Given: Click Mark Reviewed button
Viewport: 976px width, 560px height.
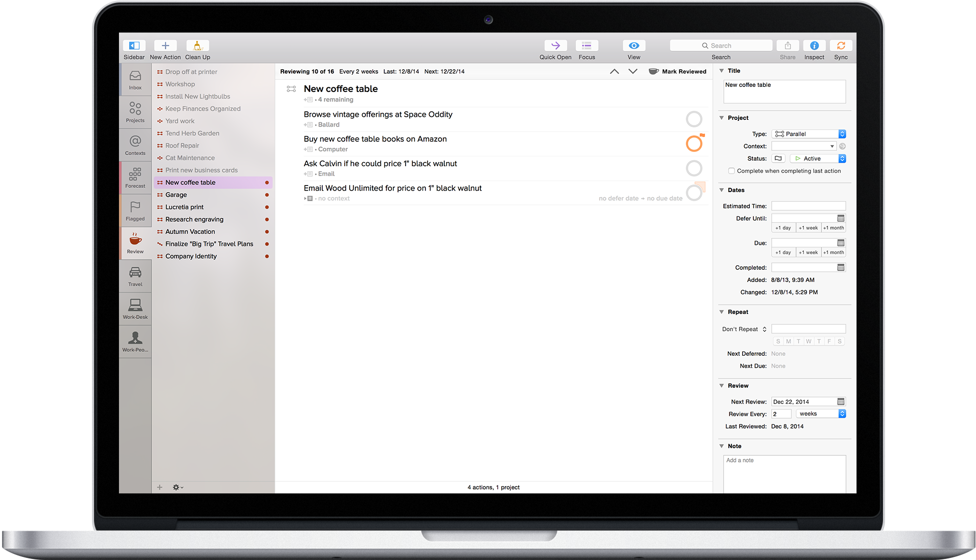Looking at the screenshot, I should pyautogui.click(x=678, y=72).
